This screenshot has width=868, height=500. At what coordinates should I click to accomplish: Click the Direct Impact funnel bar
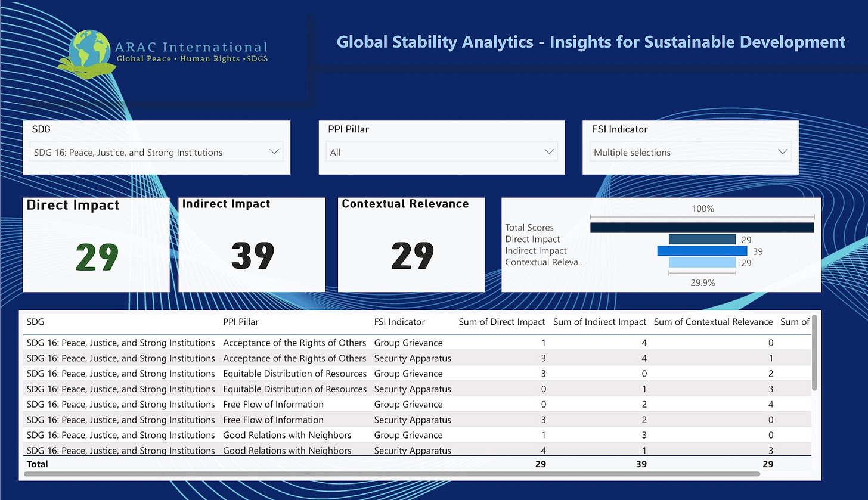tap(702, 239)
